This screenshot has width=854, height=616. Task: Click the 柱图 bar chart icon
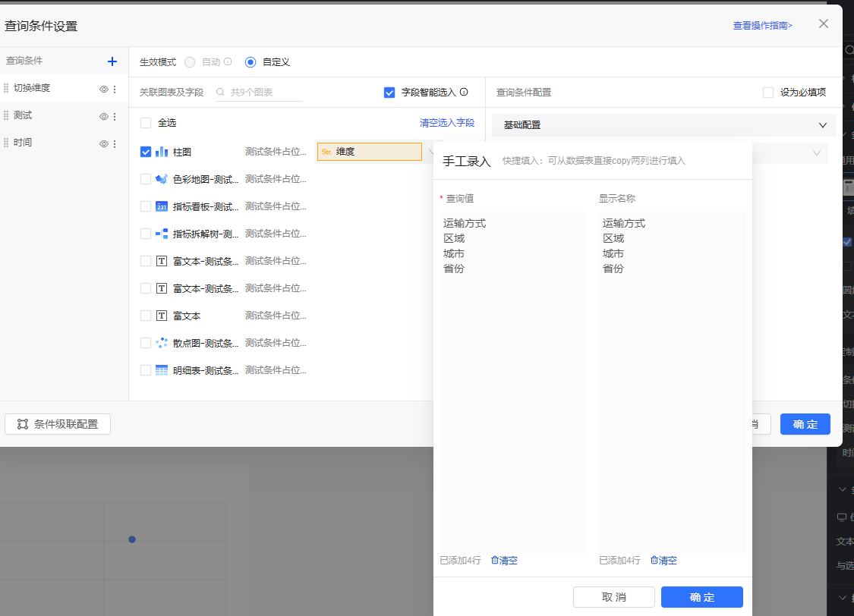coord(162,152)
